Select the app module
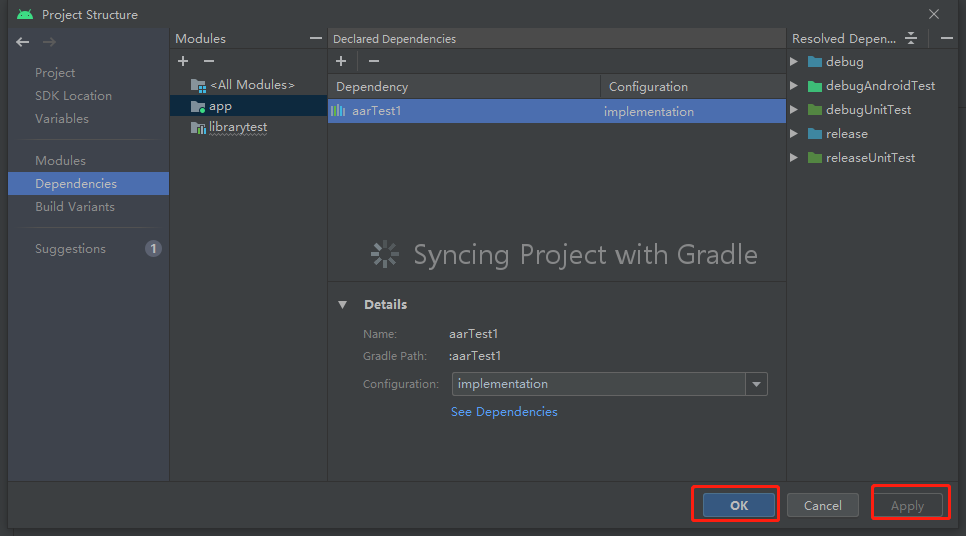The height and width of the screenshot is (536, 966). point(248,106)
